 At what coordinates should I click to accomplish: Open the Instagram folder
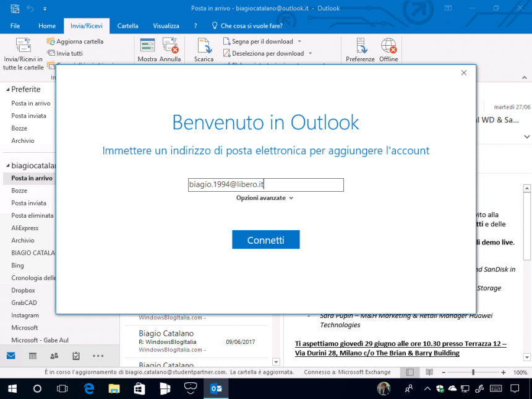coord(25,315)
